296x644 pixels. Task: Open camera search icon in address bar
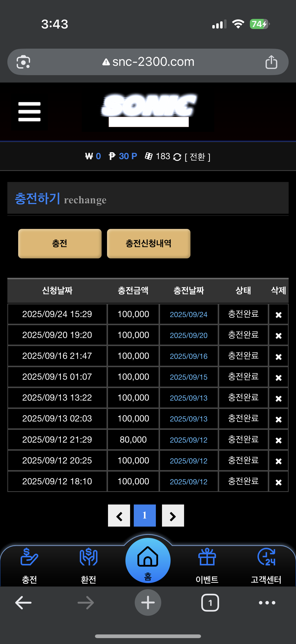(x=23, y=62)
